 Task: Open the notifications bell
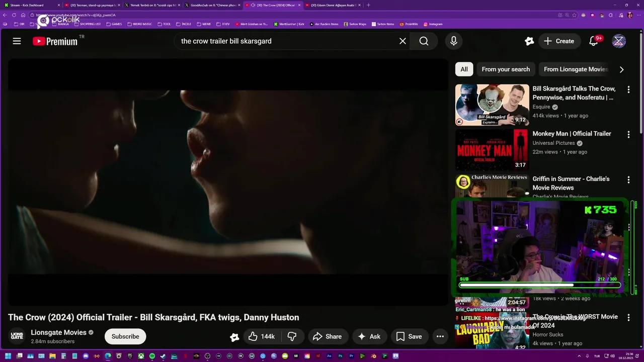coord(594,41)
